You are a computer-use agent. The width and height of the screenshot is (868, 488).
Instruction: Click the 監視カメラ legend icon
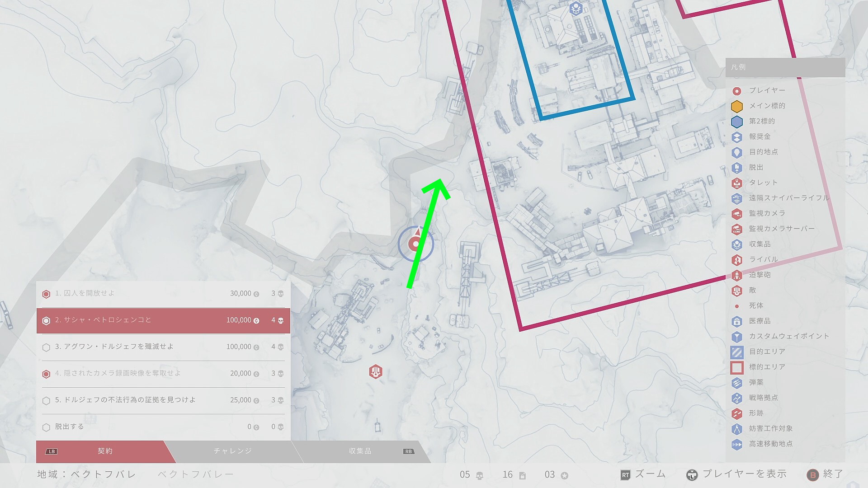coord(737,213)
